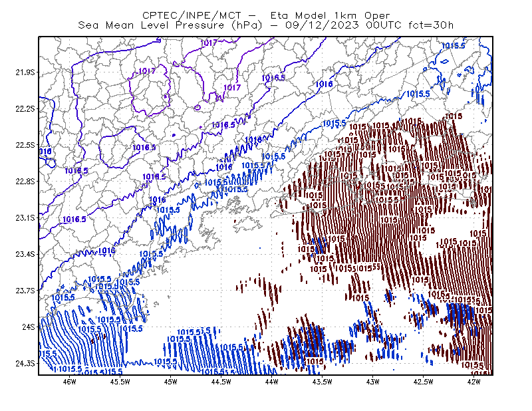532x411 pixels.
Task: Select the 24S latitude axis label
Action: pos(29,327)
